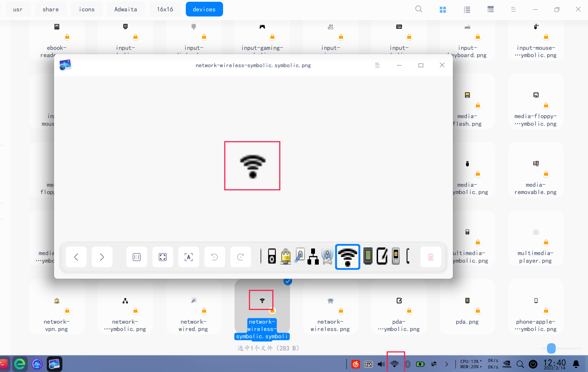Fit image to window in viewer
The image size is (588, 372).
(163, 257)
